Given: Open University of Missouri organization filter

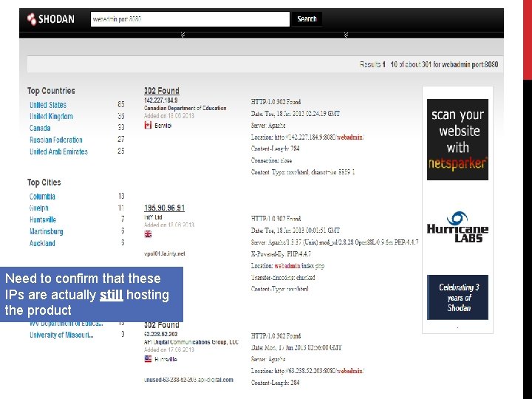Looking at the screenshot, I should [61, 335].
